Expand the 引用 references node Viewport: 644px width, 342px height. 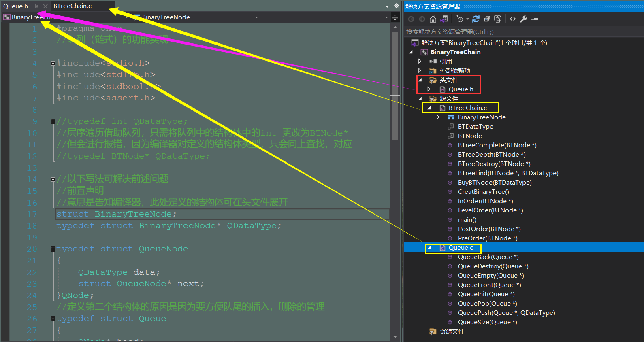coord(420,61)
